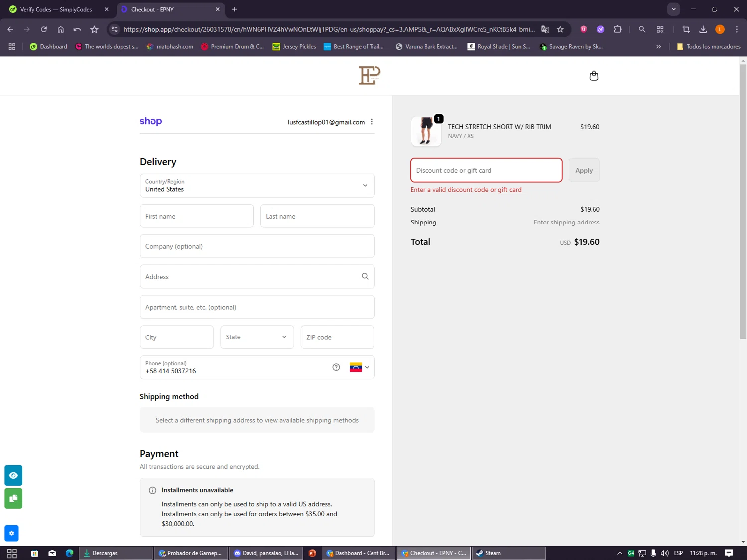Switch to the Dashboard - Cent Br... taskbar window
747x560 pixels.
(x=359, y=553)
